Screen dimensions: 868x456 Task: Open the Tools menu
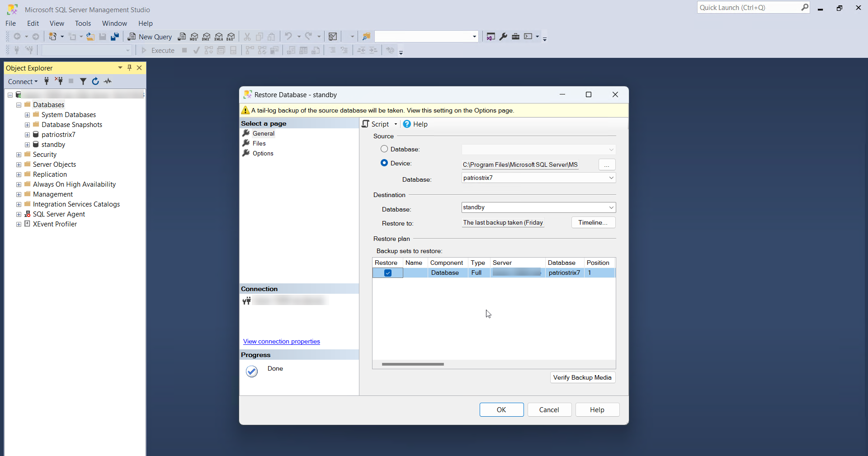click(x=83, y=23)
